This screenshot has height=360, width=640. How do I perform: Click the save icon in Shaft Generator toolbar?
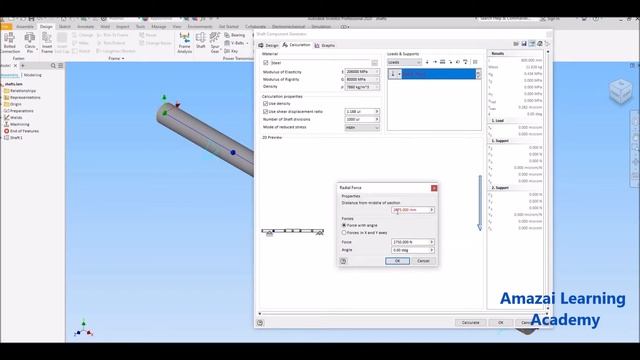[x=524, y=44]
